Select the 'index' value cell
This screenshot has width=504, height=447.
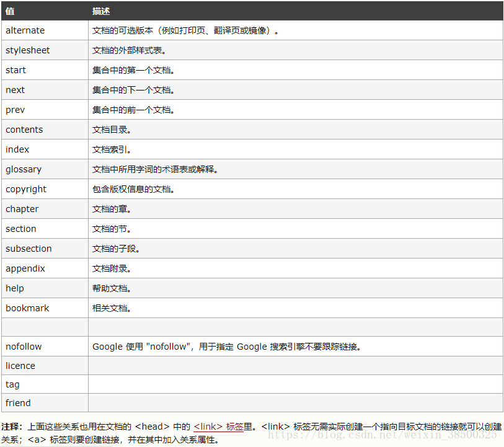45,149
